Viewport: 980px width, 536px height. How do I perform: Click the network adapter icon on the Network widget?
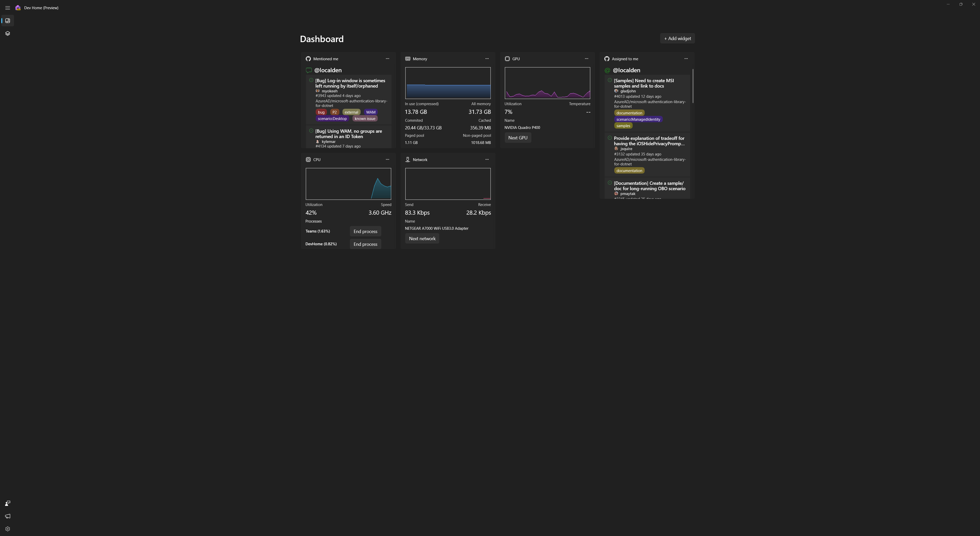click(x=408, y=159)
